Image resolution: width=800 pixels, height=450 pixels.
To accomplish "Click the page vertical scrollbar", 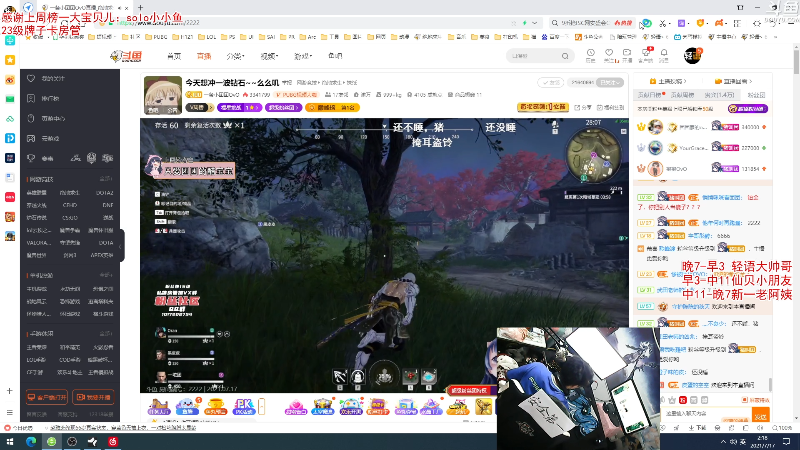I will point(796,61).
